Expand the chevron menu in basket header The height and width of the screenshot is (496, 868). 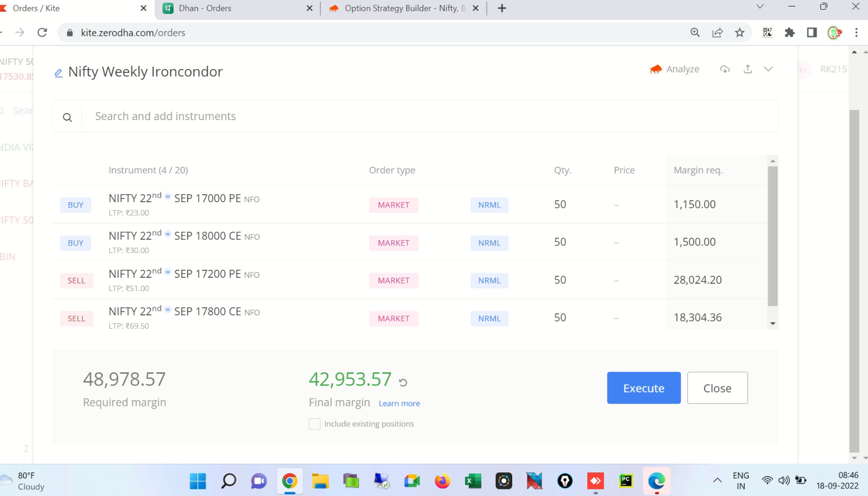point(768,69)
